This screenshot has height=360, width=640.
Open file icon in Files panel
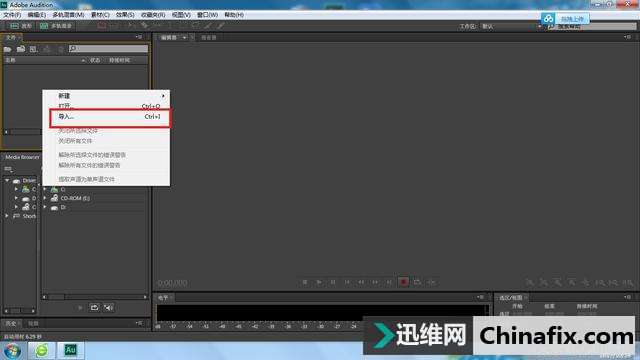(x=8, y=49)
